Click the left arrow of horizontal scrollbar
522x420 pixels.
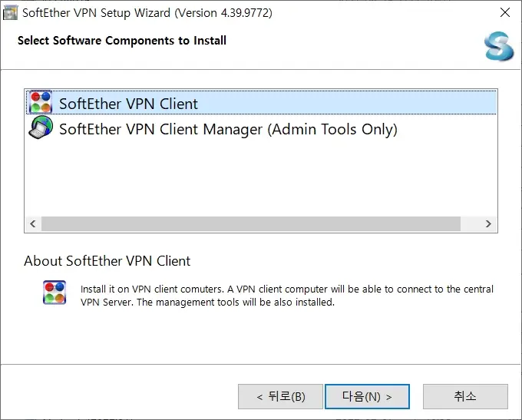32,224
